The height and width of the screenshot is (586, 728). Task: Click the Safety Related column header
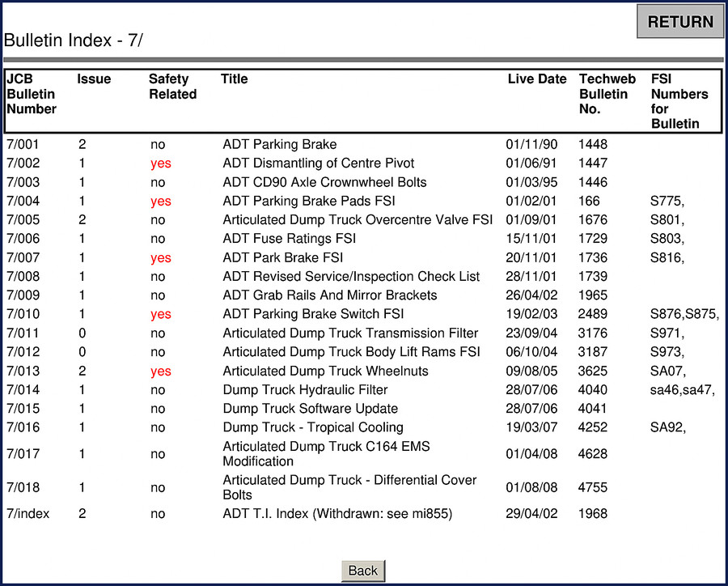coord(173,87)
